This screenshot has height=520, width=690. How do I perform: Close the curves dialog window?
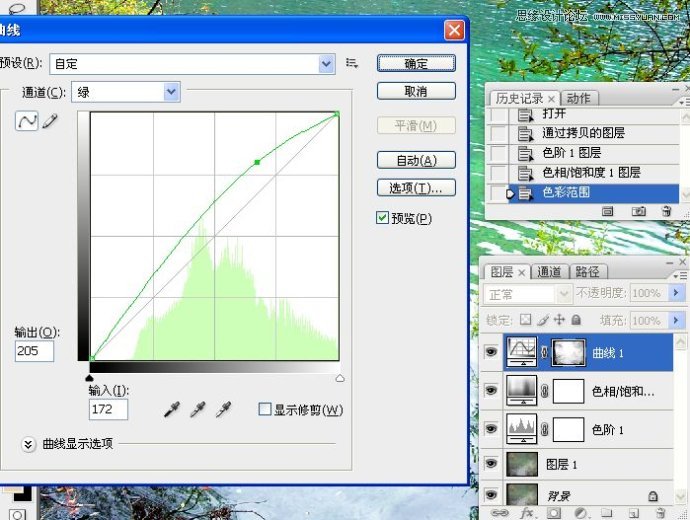(454, 30)
